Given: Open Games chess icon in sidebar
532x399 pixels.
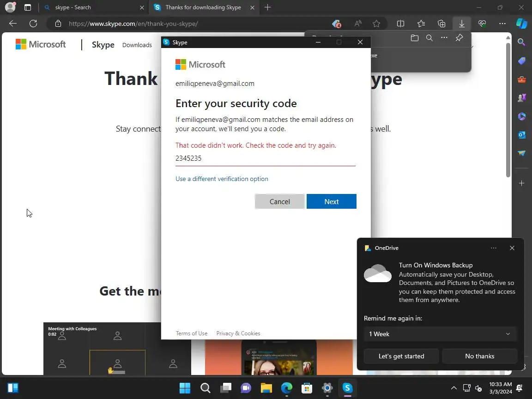Looking at the screenshot, I should pyautogui.click(x=521, y=98).
